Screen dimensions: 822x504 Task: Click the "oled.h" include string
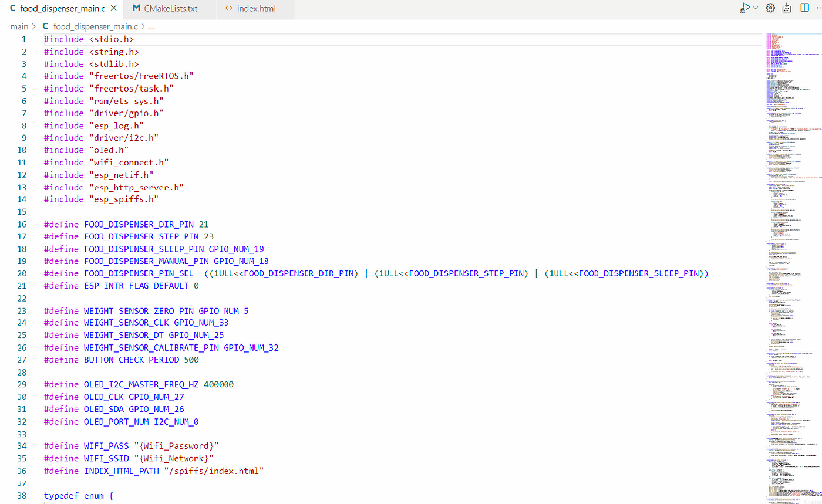109,150
